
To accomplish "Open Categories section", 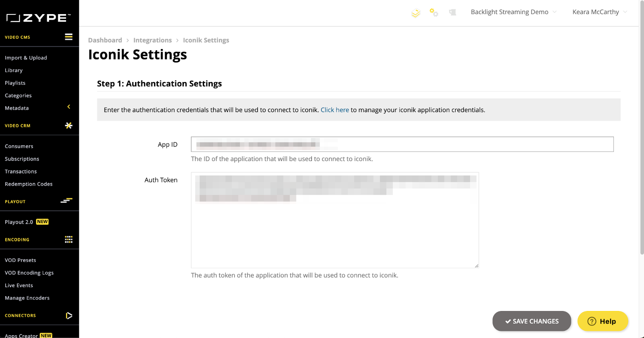I will (18, 95).
